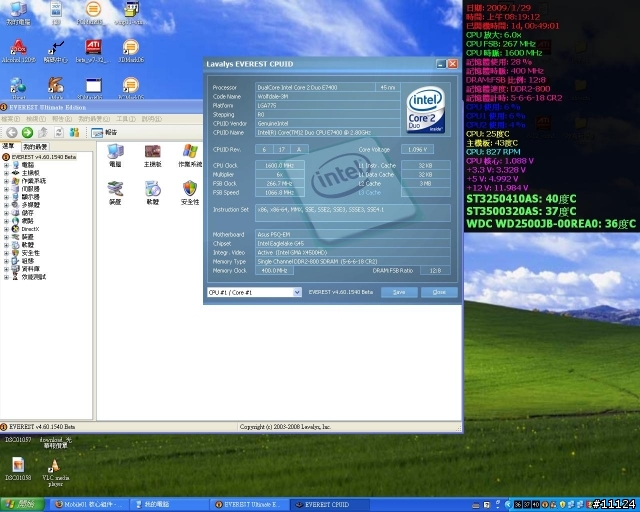Switch to EVEREST CPUID taskbar button
Screen dimensions: 640x512
pyautogui.click(x=330, y=505)
